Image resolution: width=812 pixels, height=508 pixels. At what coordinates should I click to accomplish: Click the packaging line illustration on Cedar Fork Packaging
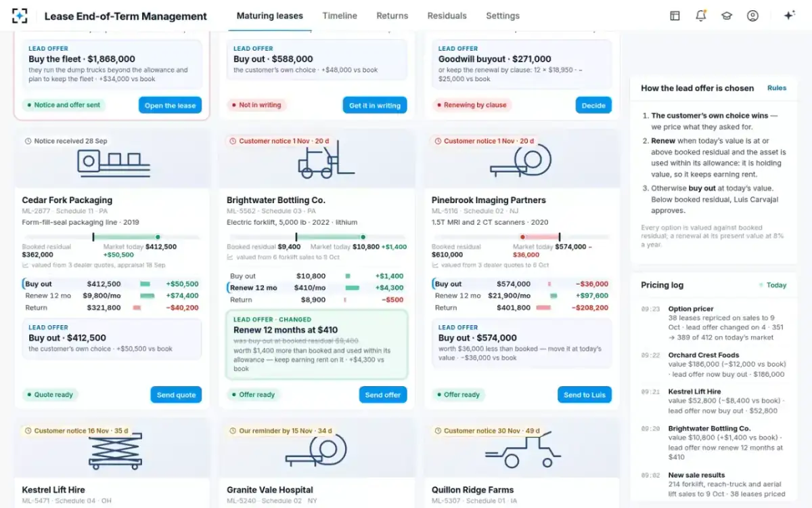[x=113, y=165]
